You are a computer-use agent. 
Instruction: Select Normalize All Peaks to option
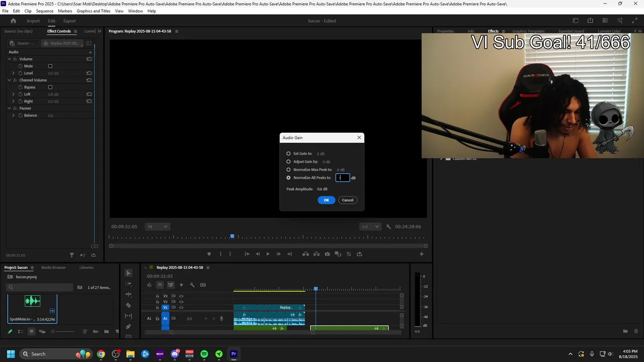pos(288,177)
